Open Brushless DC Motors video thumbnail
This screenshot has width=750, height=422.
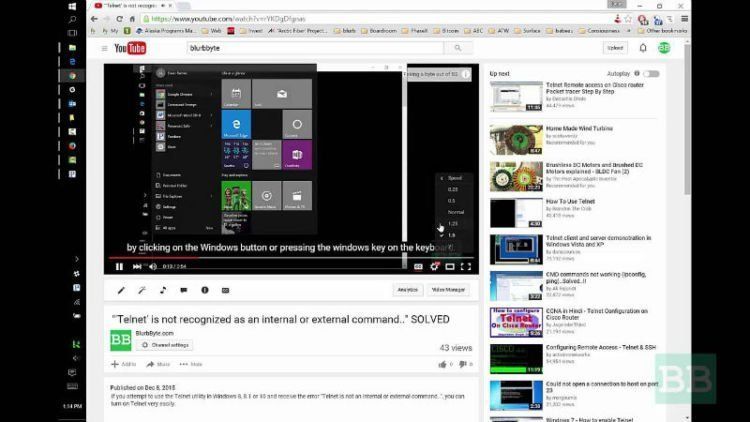(516, 177)
